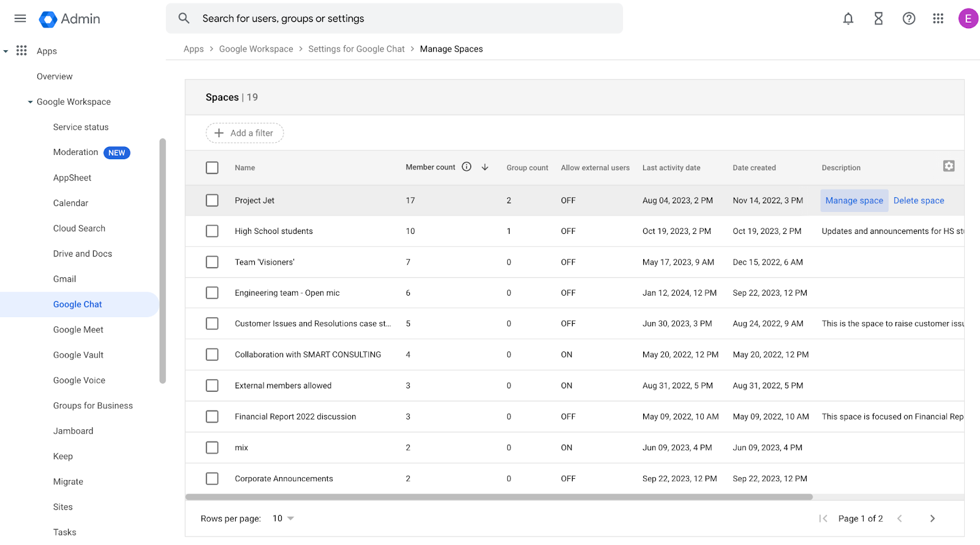980x545 pixels.
Task: Tick the High School students checkbox
Action: coord(212,231)
